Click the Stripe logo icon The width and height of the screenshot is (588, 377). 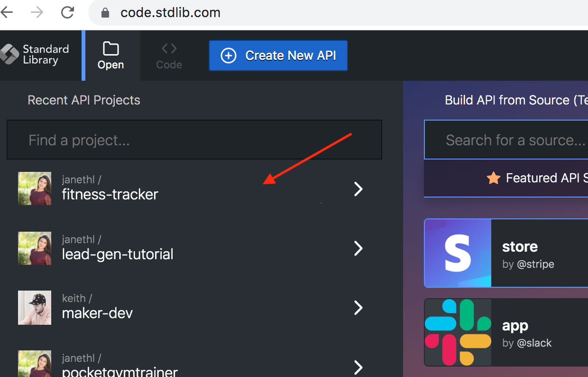click(x=458, y=253)
